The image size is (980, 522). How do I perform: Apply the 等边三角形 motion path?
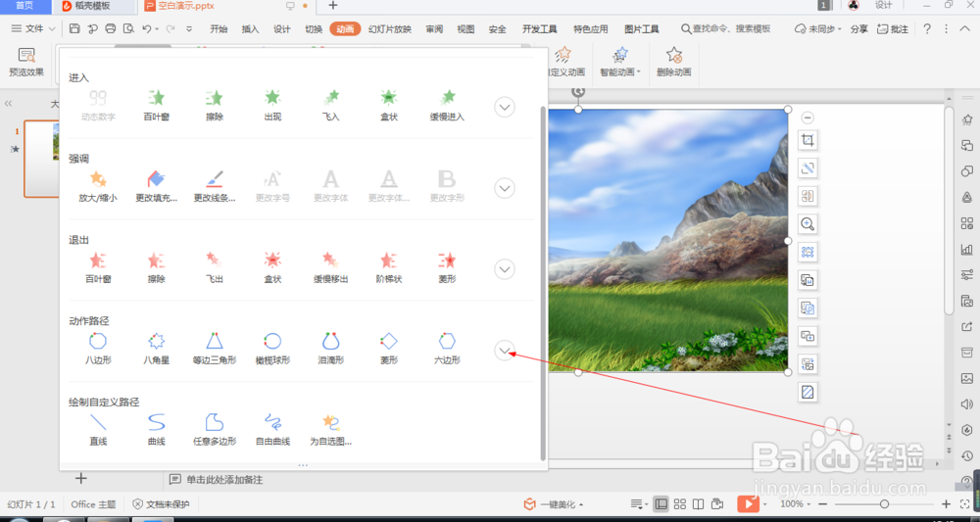tap(215, 349)
